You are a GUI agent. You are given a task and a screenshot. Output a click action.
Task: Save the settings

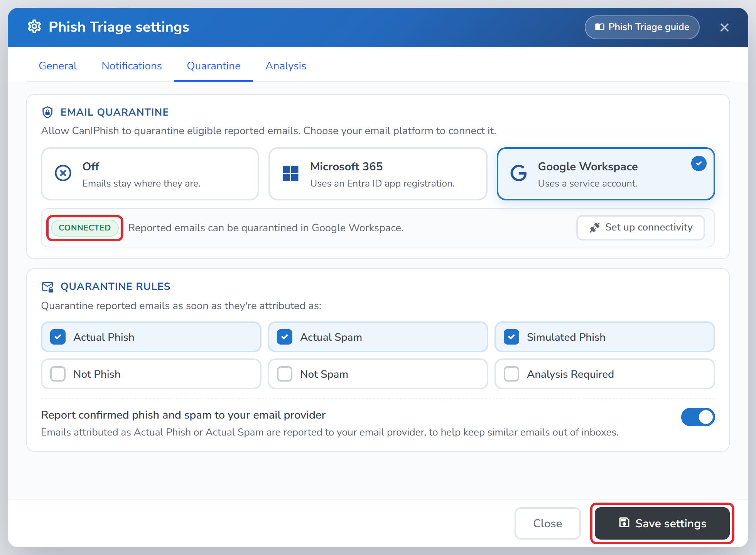tap(662, 523)
